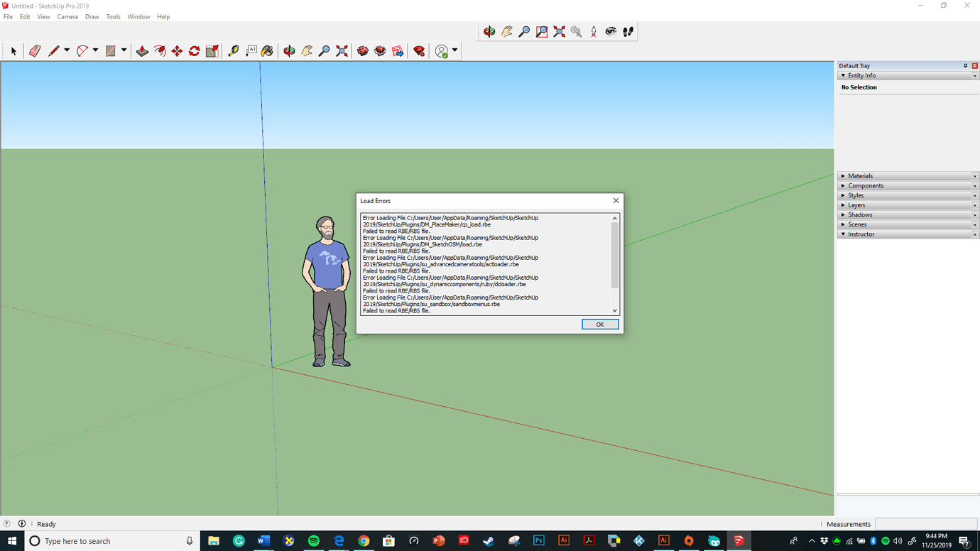Activate the Tape Measure tool
The height and width of the screenshot is (551, 980).
(x=233, y=50)
